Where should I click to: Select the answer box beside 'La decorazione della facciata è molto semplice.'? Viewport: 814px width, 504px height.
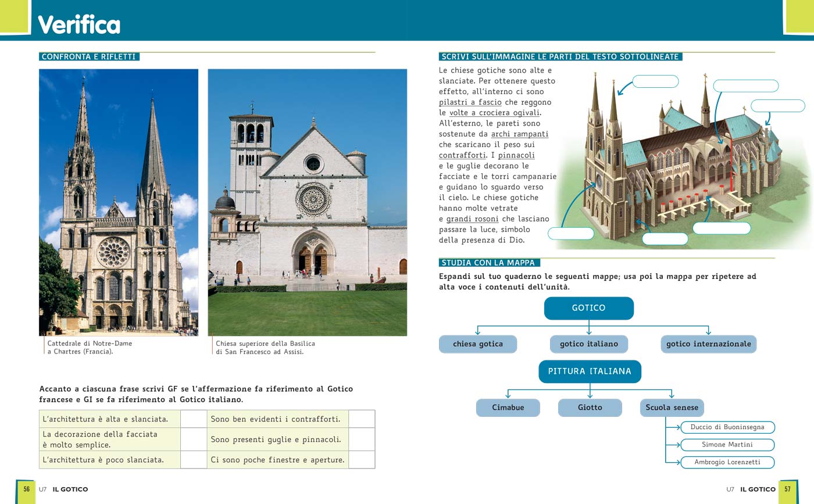[194, 439]
